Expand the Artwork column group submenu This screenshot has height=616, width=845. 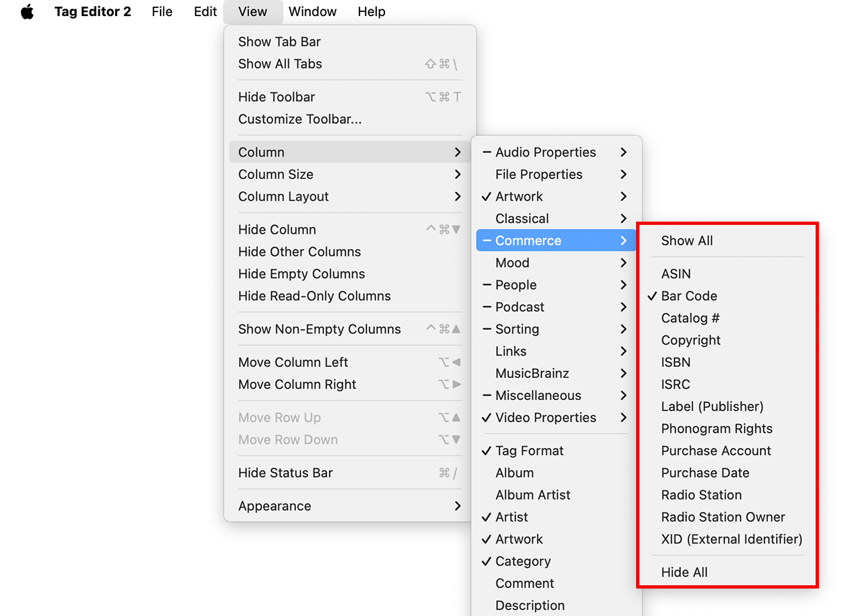tap(556, 196)
